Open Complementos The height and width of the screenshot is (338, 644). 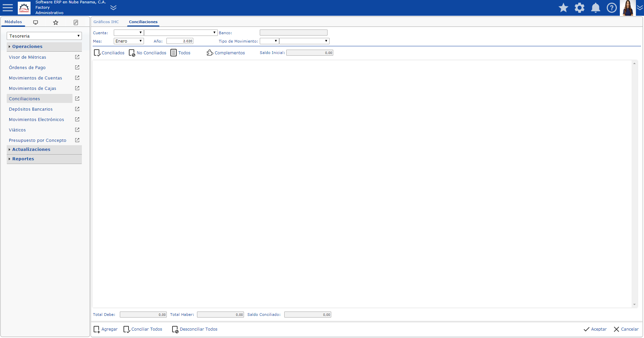[226, 53]
